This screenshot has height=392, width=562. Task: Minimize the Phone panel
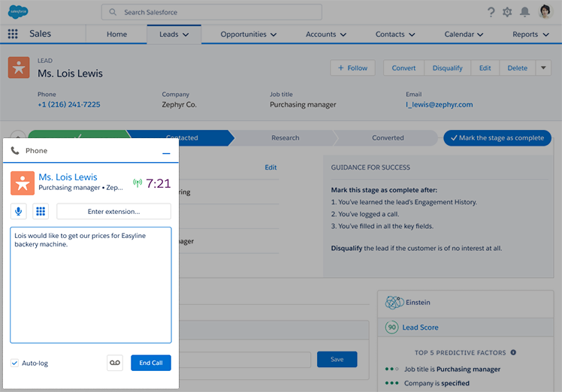(x=166, y=153)
